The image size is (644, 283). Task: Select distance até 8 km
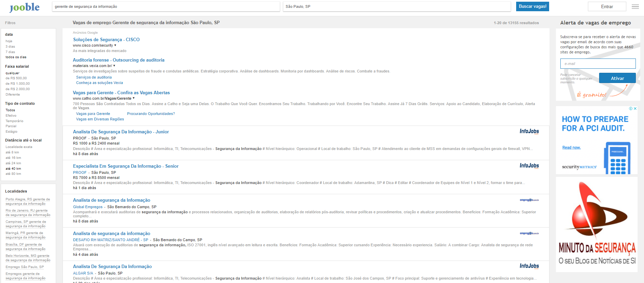pos(12,152)
